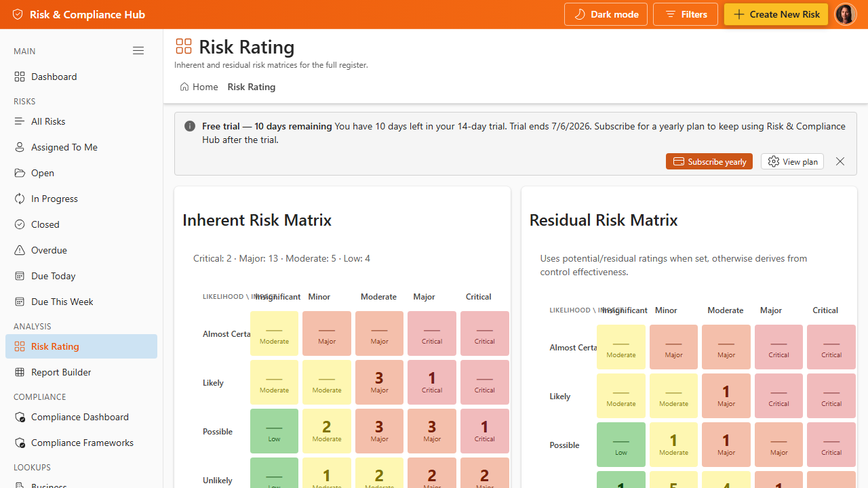Click the Home house icon in breadcrumb
Screen dimensions: 868x488
click(x=184, y=87)
